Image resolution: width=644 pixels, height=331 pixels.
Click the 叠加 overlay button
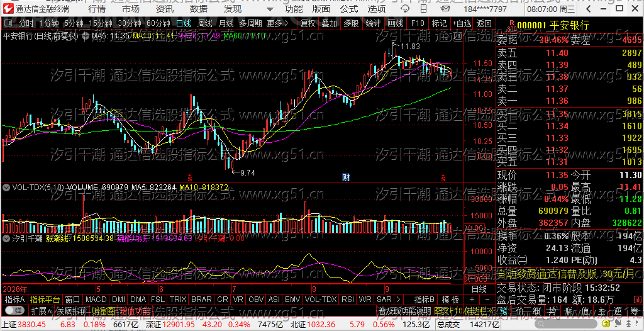pyautogui.click(x=330, y=23)
